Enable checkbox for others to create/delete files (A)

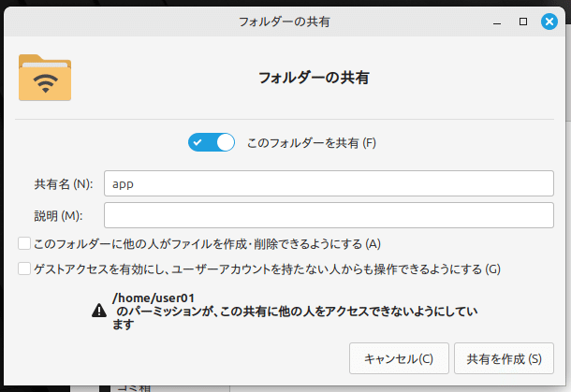point(24,243)
